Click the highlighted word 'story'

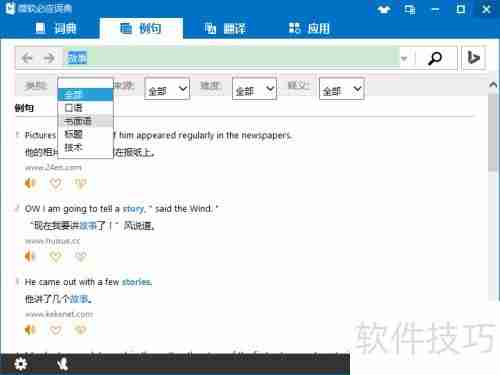[133, 209]
